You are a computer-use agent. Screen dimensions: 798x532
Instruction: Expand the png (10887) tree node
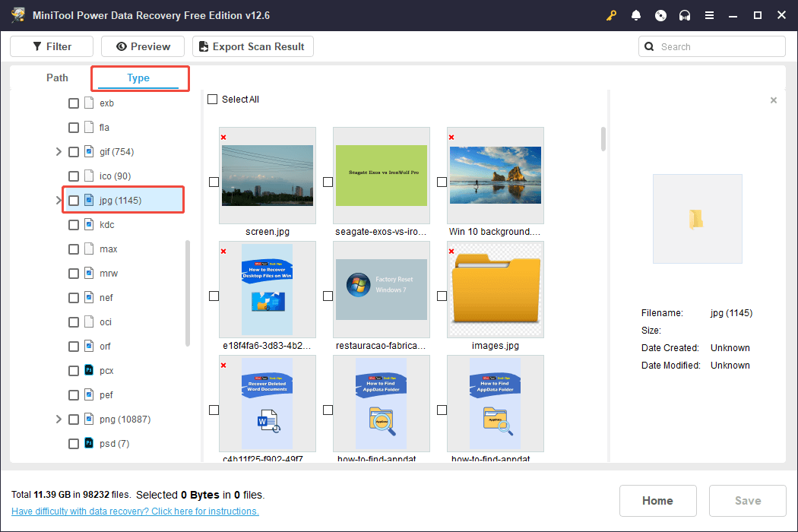[59, 419]
